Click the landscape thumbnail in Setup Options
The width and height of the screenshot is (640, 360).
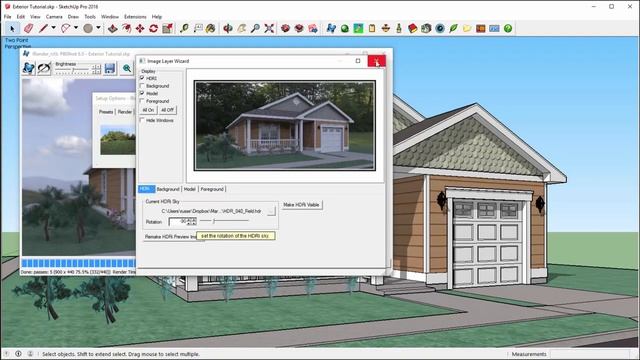pyautogui.click(x=118, y=140)
